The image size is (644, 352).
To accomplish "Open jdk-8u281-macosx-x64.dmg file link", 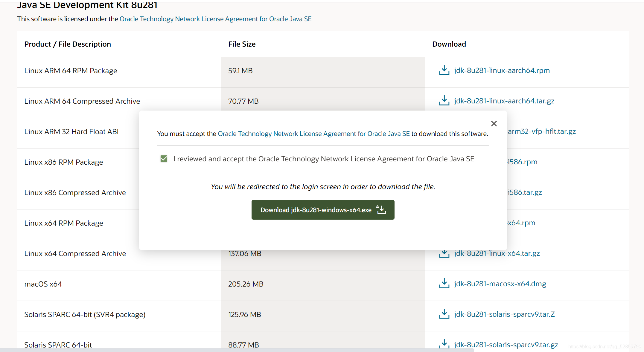I will coord(500,284).
